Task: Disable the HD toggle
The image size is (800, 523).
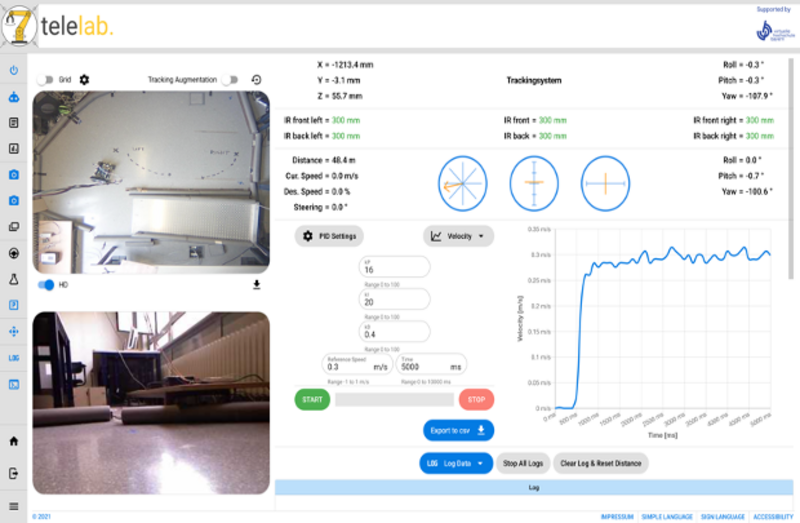Action: coord(46,285)
